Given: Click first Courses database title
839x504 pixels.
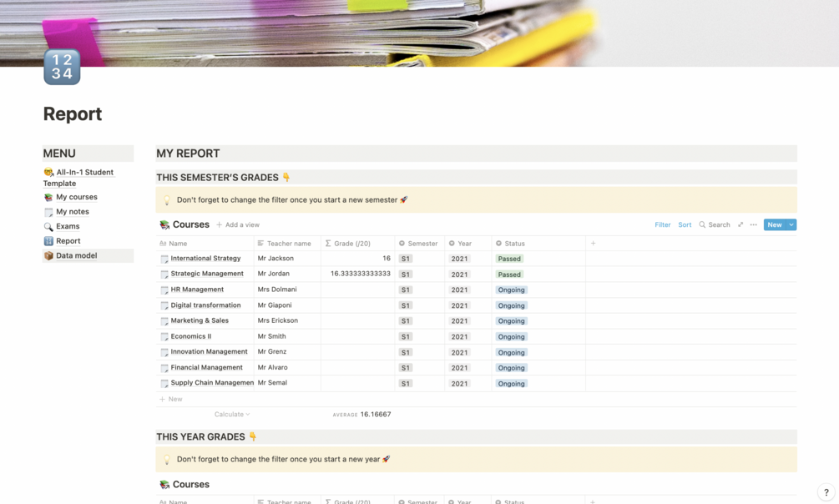Looking at the screenshot, I should click(190, 224).
